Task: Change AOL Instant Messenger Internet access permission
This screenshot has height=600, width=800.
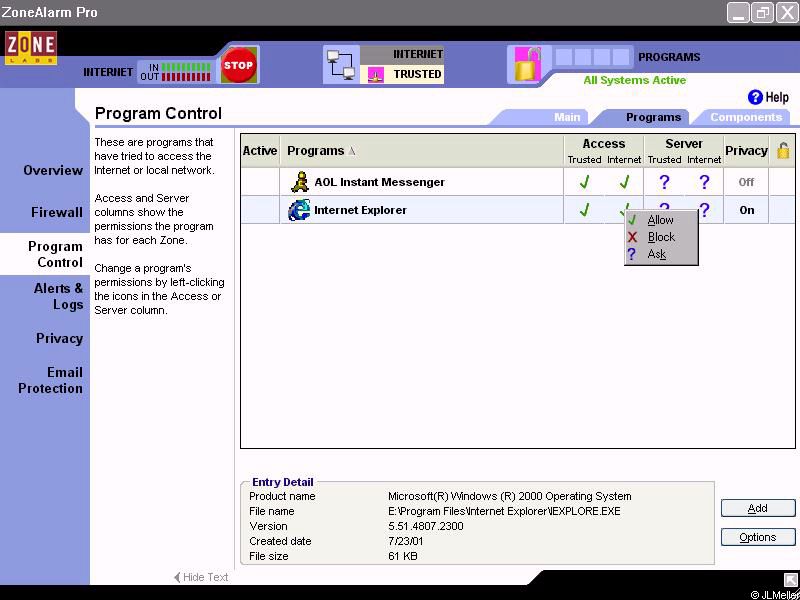Action: point(624,182)
